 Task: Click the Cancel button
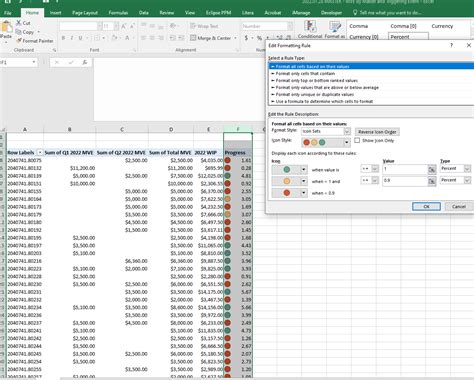(459, 206)
